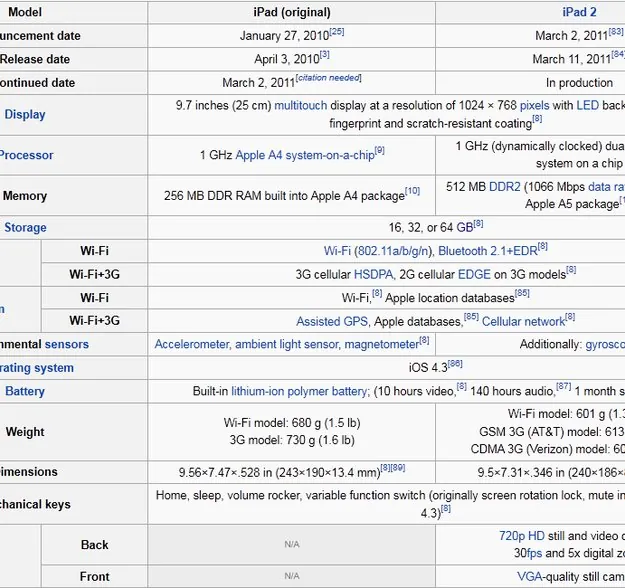Follow the DDR2 link in Memory row
Viewport: 625px width, 588px height.
pos(505,187)
